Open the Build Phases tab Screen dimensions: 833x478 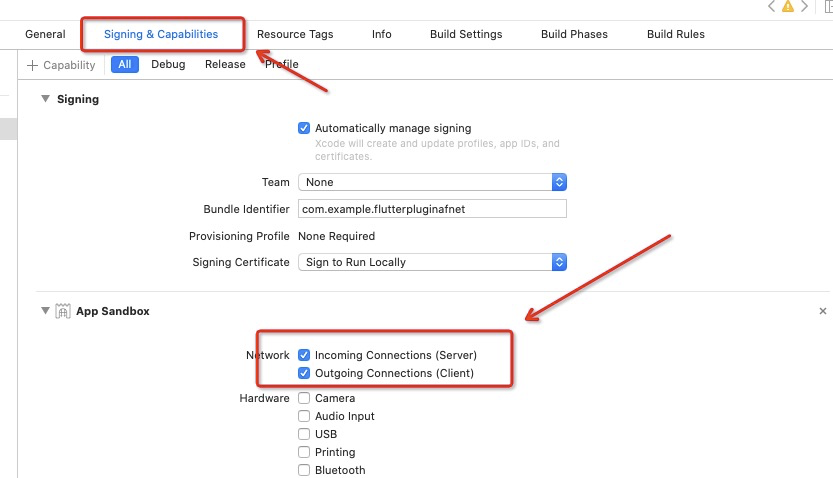pos(574,34)
